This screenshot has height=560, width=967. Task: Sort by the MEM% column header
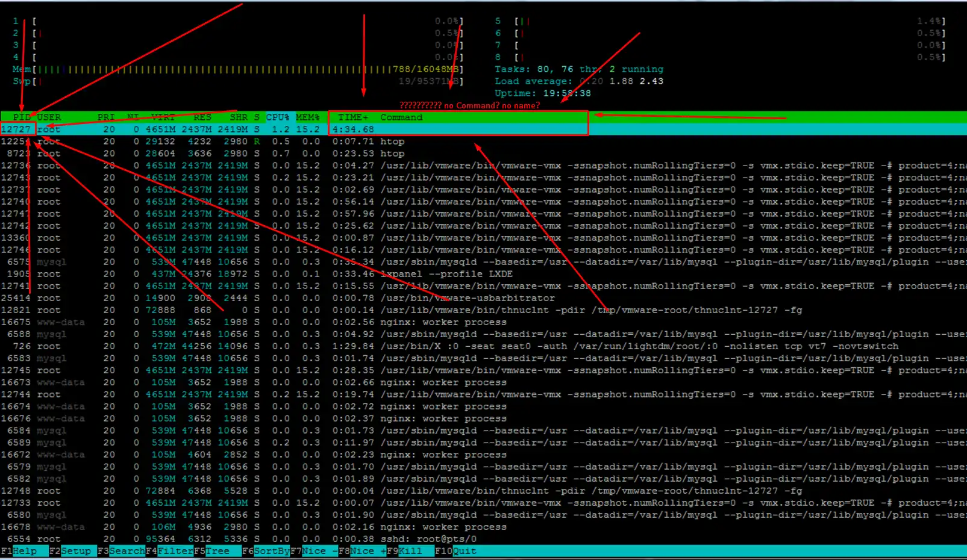pyautogui.click(x=308, y=117)
